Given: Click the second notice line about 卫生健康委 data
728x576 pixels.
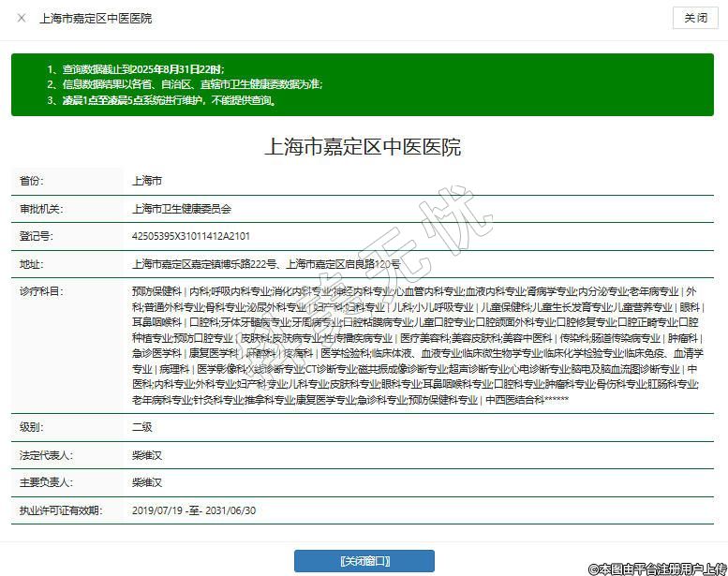Looking at the screenshot, I should tap(185, 84).
